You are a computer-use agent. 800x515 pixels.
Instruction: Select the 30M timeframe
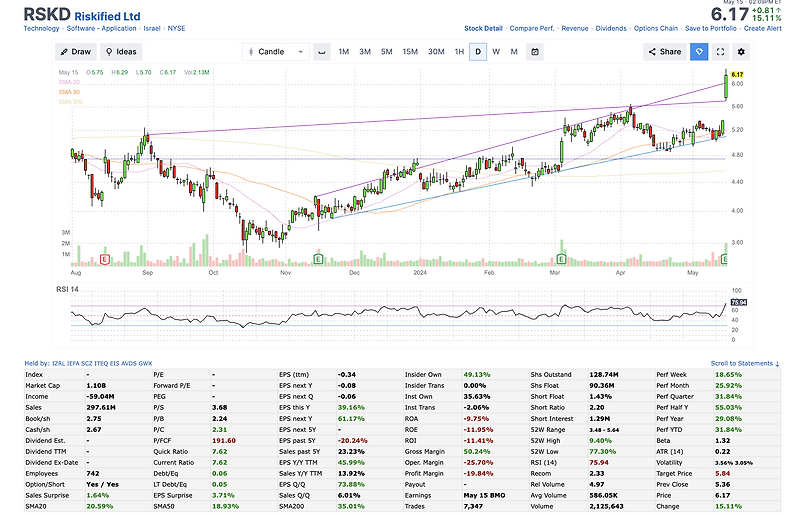(436, 52)
